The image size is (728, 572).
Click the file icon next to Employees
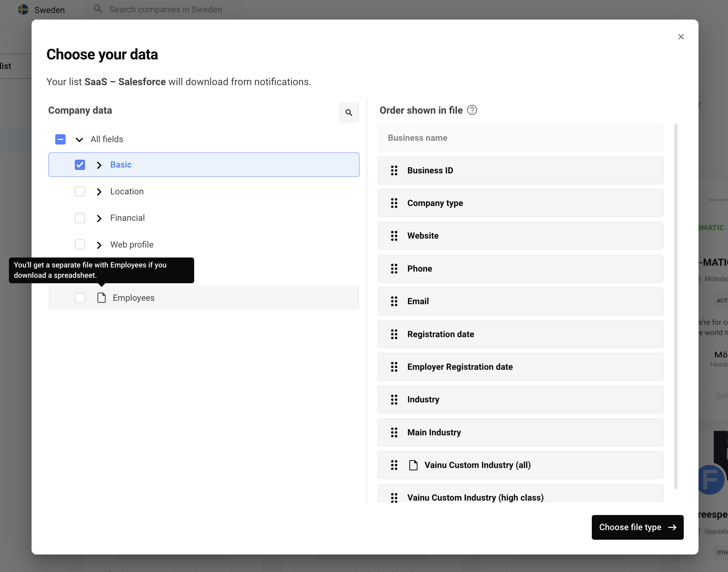click(101, 298)
